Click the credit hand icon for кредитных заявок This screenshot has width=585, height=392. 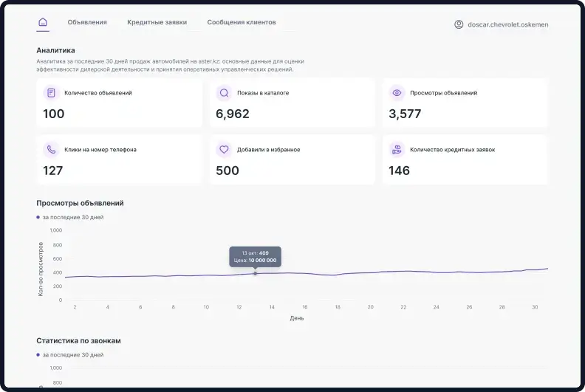[x=397, y=150]
